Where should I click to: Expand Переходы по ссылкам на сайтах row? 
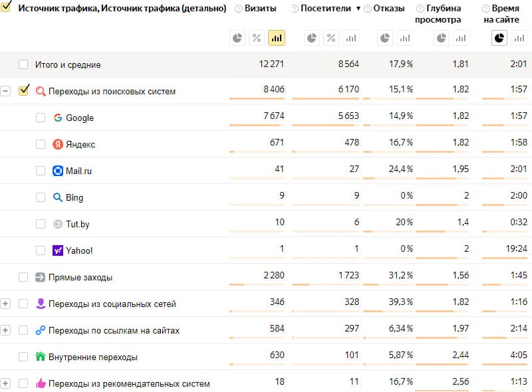point(5,330)
